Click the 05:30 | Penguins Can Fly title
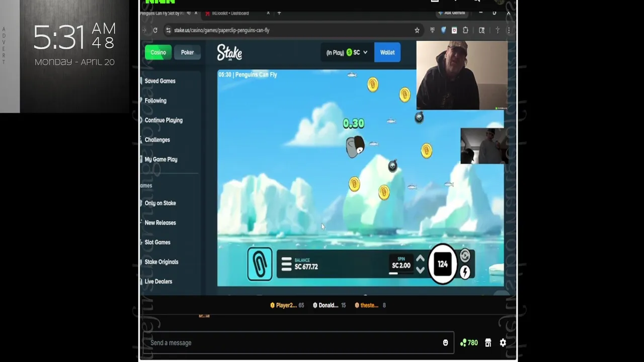644x362 pixels. 248,74
